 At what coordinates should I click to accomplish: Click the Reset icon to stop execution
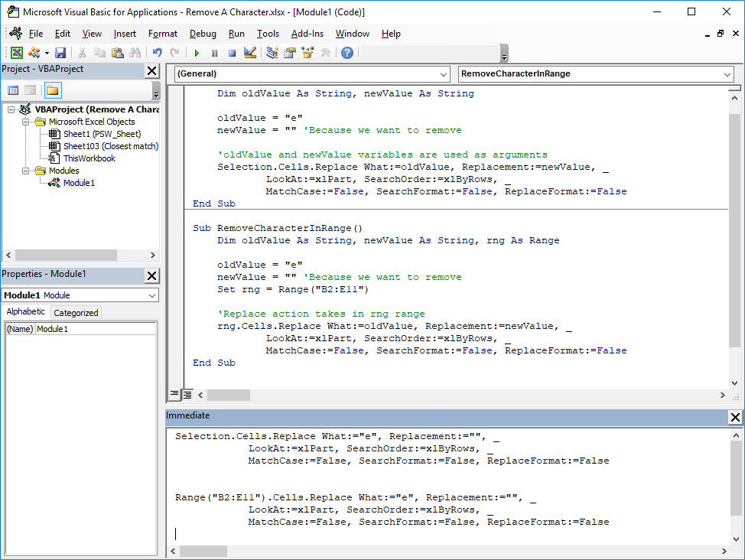pos(230,52)
